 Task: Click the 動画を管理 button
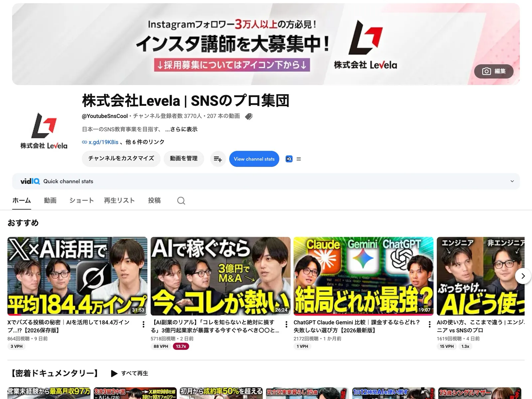tap(184, 159)
